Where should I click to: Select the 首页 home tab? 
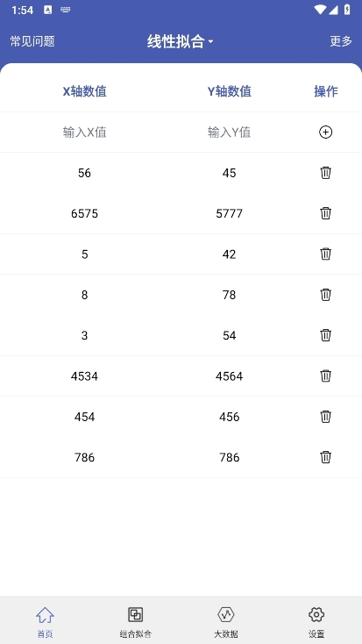[46, 622]
